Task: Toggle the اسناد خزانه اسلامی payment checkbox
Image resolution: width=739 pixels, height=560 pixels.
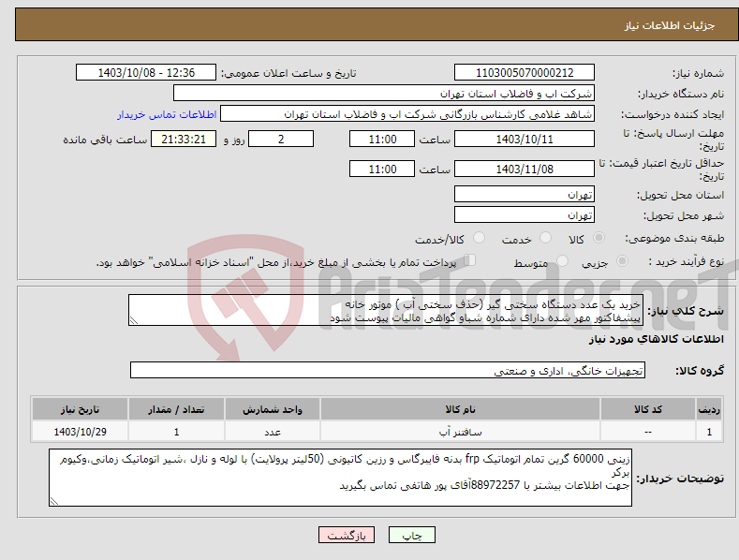Action: pos(469,260)
